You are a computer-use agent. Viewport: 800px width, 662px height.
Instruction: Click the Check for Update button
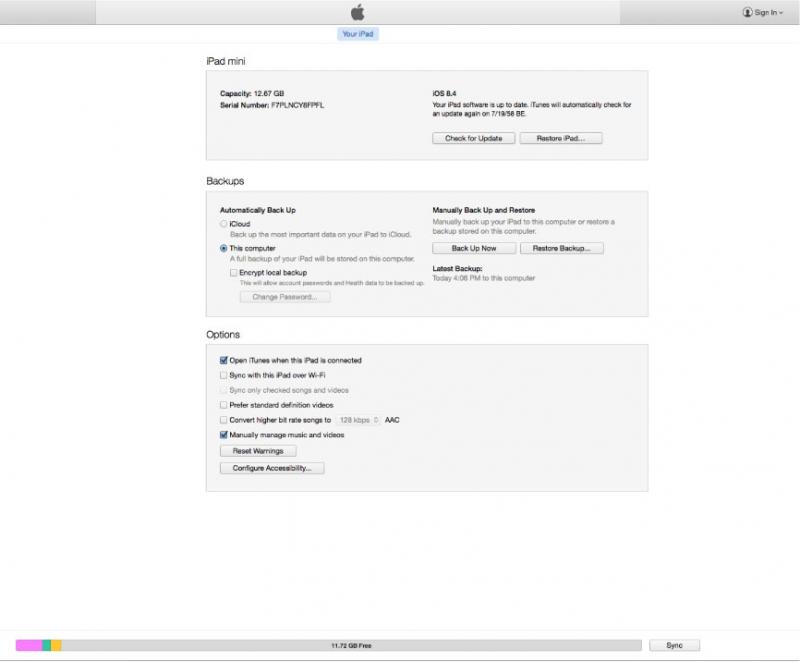point(473,138)
